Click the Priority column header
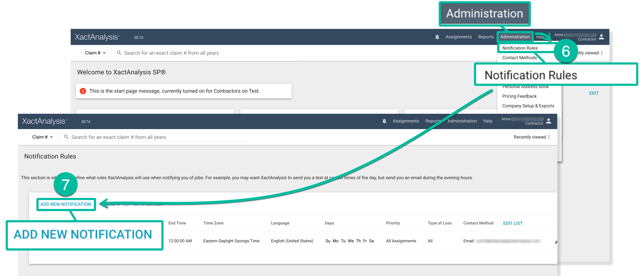Image resolution: width=644 pixels, height=276 pixels. click(393, 223)
